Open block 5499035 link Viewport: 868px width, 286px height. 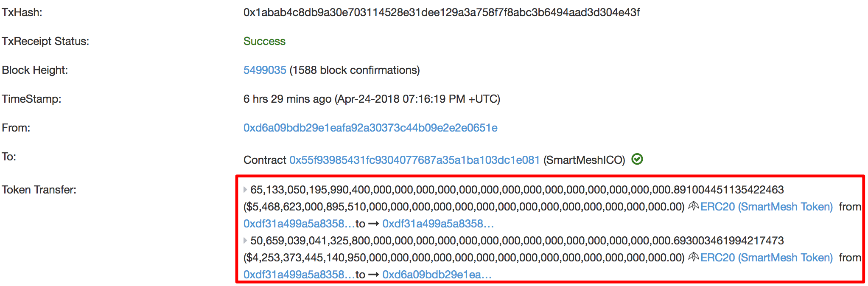tap(265, 70)
